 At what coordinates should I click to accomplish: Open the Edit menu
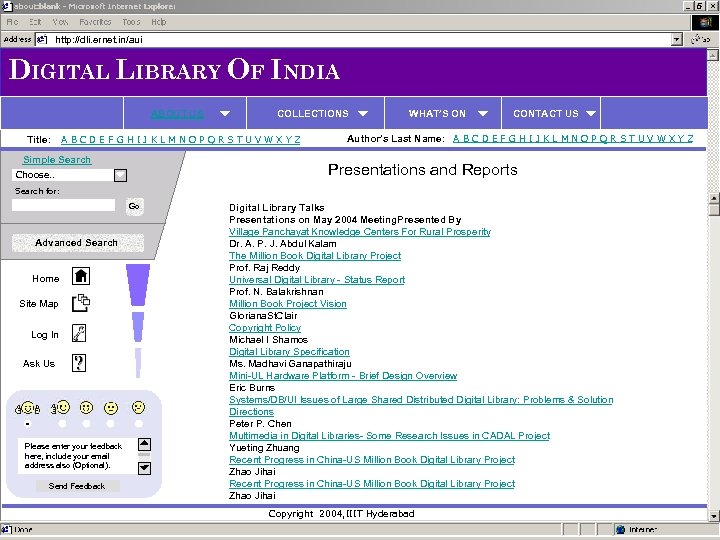(35, 22)
